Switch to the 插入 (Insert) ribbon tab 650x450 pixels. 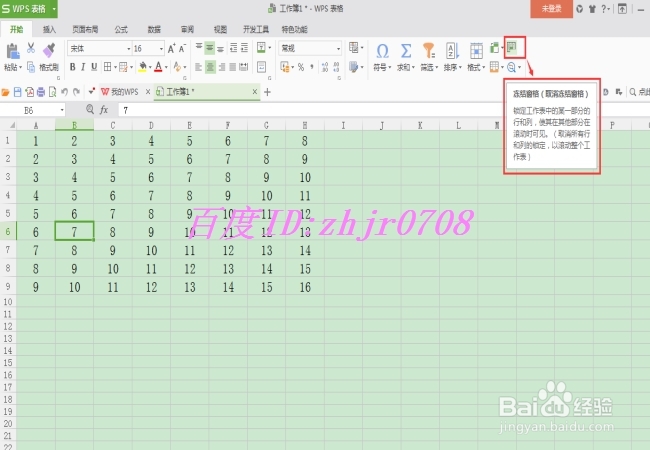coord(49,29)
